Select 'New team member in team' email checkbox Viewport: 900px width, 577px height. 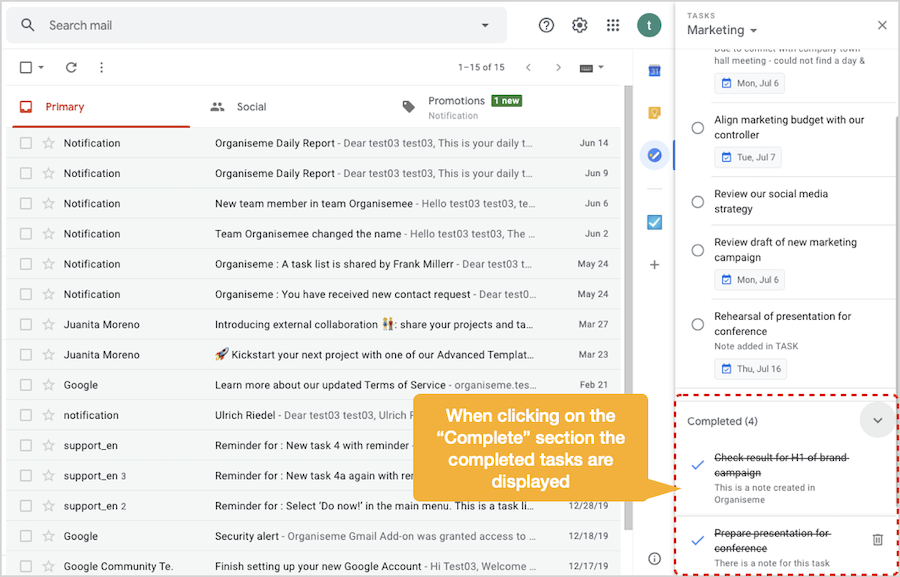point(26,203)
